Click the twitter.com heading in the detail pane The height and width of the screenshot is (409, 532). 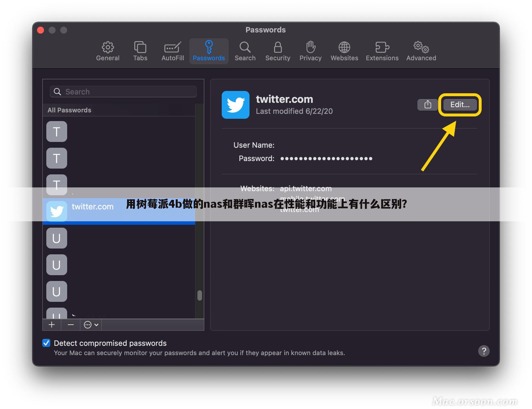284,99
